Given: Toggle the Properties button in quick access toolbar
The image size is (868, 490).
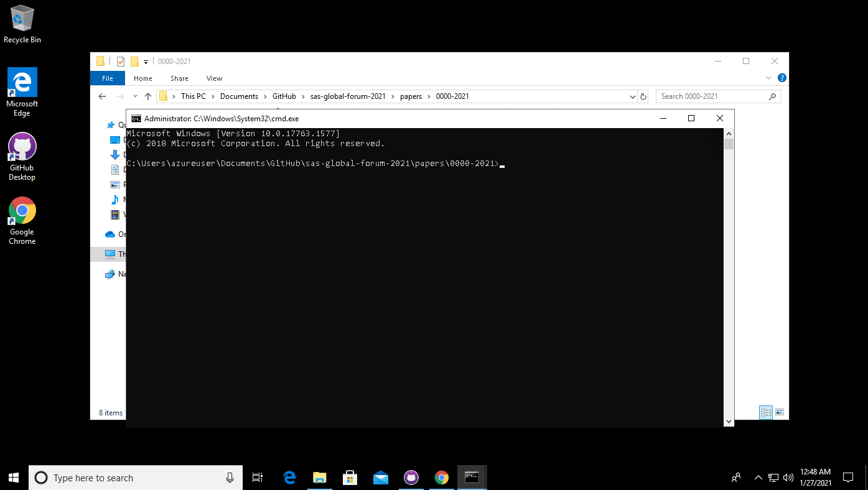Looking at the screenshot, I should (120, 61).
